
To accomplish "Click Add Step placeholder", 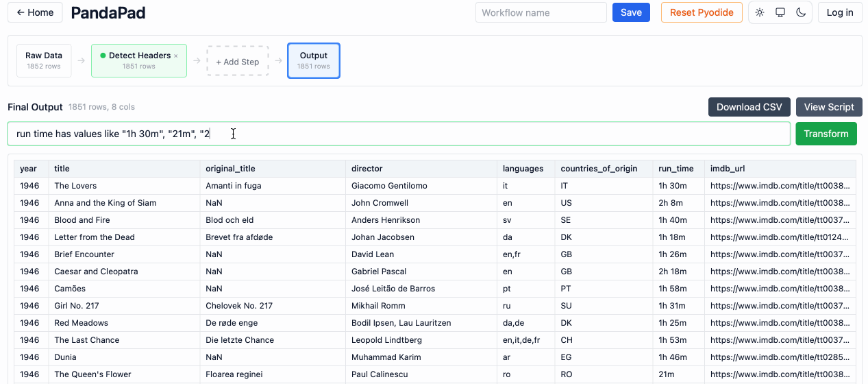I will click(x=238, y=61).
